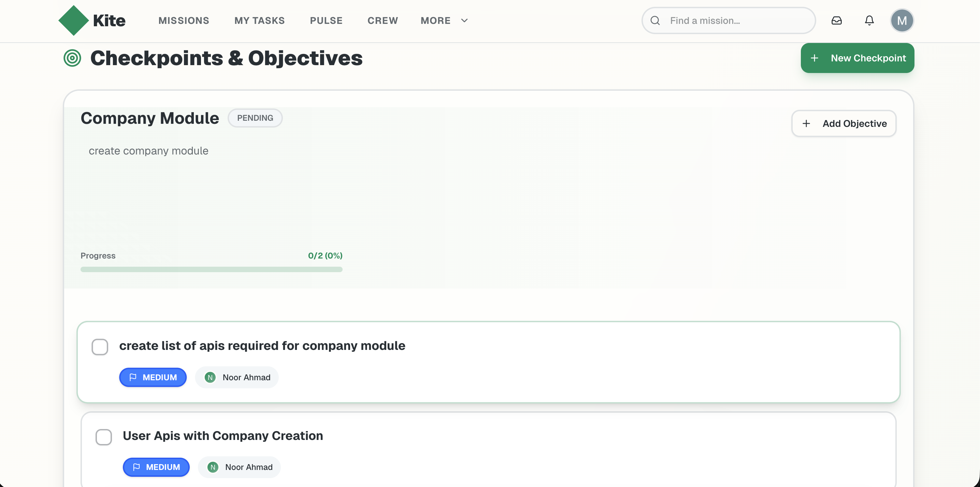The width and height of the screenshot is (980, 487).
Task: Create a New Checkpoint
Action: [x=857, y=58]
